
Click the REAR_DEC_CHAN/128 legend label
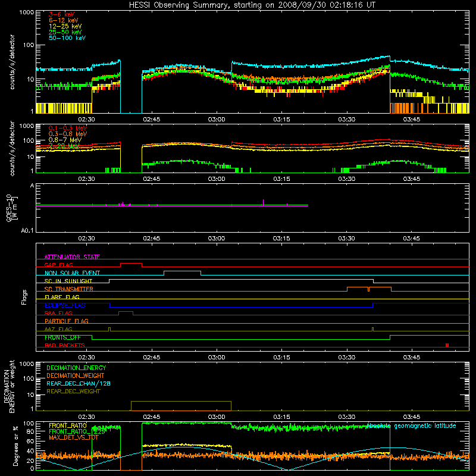[x=79, y=383]
